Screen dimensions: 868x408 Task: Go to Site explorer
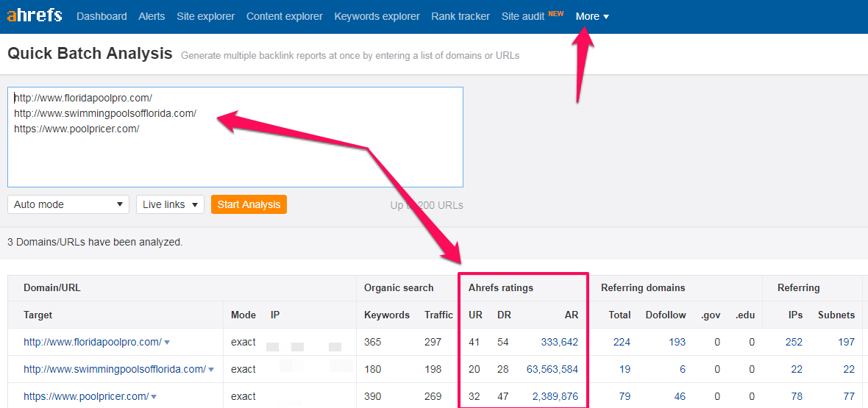click(206, 16)
